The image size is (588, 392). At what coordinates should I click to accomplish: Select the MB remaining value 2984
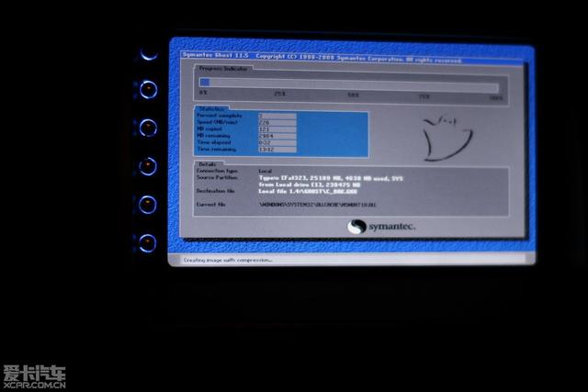277,136
